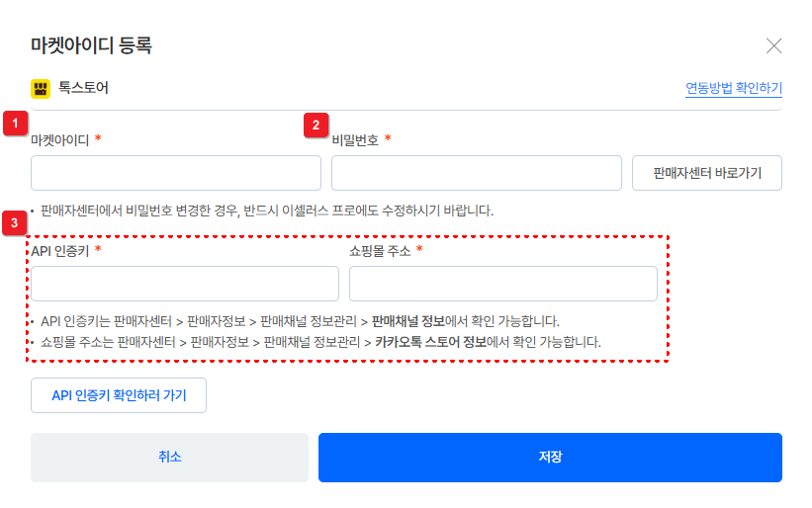Click the 마켓아이디 등록 dialog title
Viewport: 812px width, 508px height.
coord(91,45)
